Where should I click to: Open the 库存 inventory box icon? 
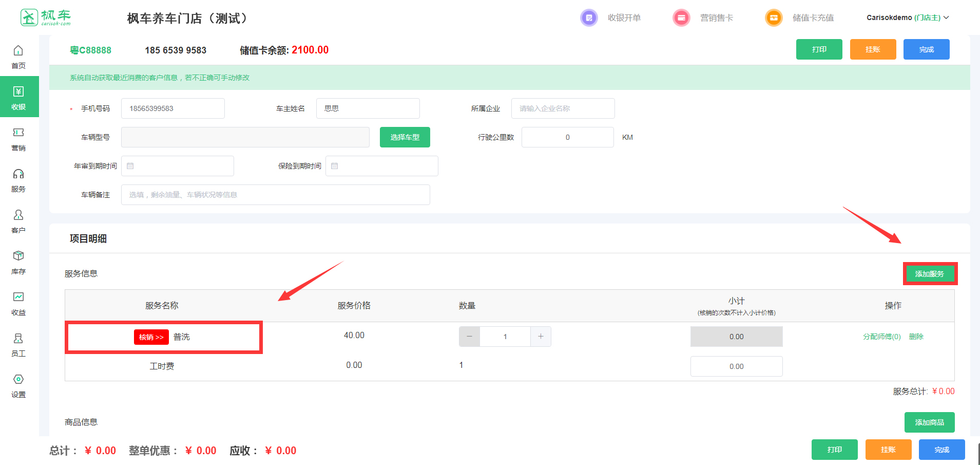[x=18, y=256]
